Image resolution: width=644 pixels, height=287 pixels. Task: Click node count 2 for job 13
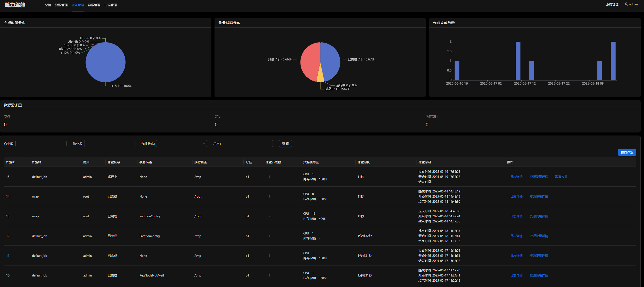pyautogui.click(x=269, y=216)
